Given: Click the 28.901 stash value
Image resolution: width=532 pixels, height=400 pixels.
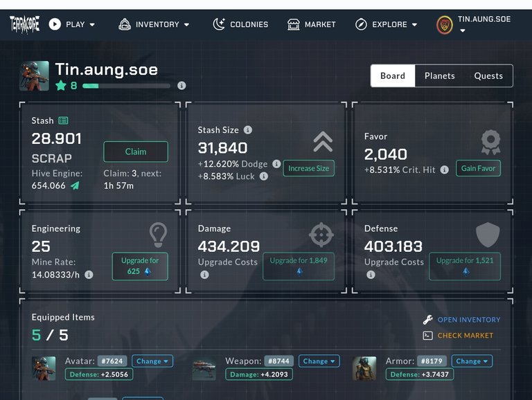Looking at the screenshot, I should [57, 138].
